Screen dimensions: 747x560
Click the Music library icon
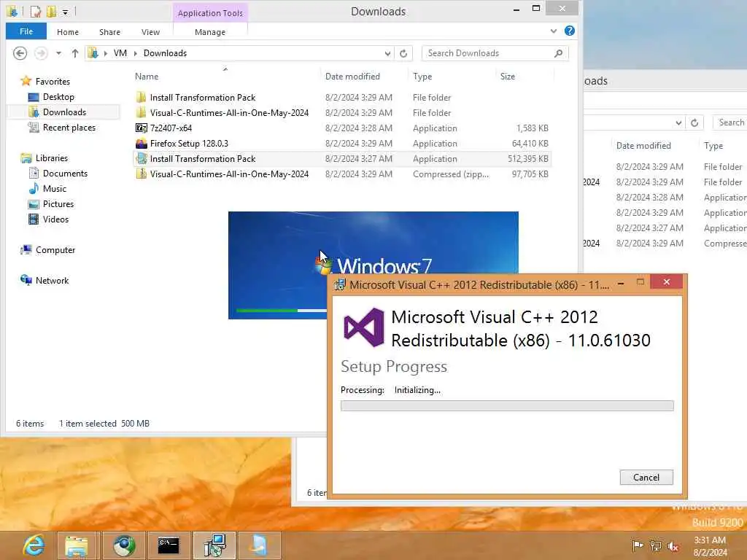(34, 189)
